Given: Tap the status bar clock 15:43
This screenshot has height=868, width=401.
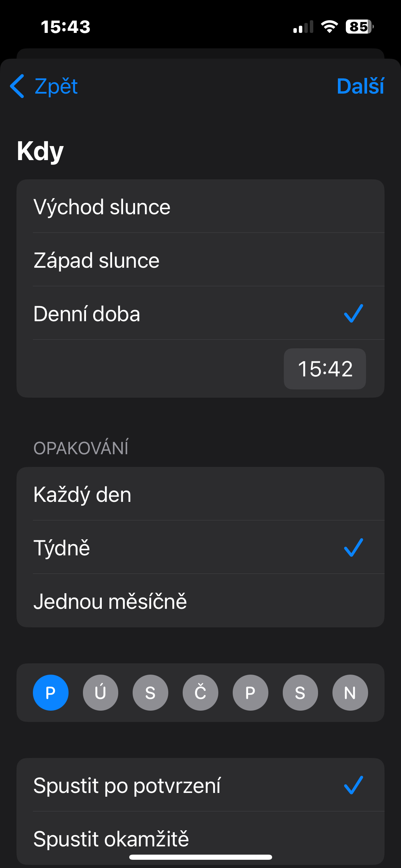Looking at the screenshot, I should click(65, 27).
